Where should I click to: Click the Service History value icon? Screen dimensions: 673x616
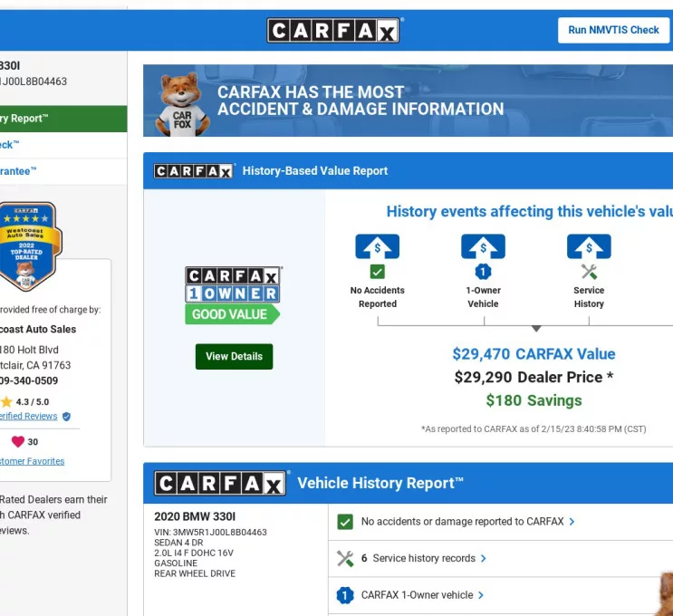coord(589,246)
